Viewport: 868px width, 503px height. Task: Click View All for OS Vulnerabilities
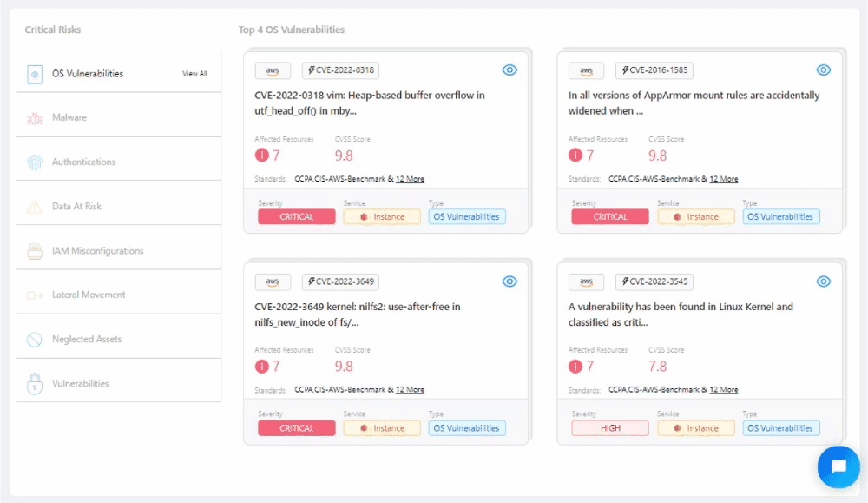pos(194,74)
